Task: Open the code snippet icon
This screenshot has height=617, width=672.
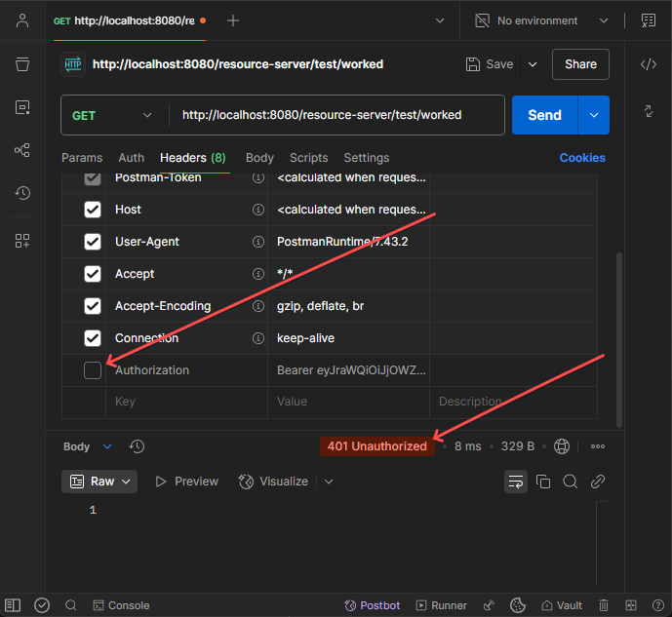Action: pyautogui.click(x=648, y=64)
